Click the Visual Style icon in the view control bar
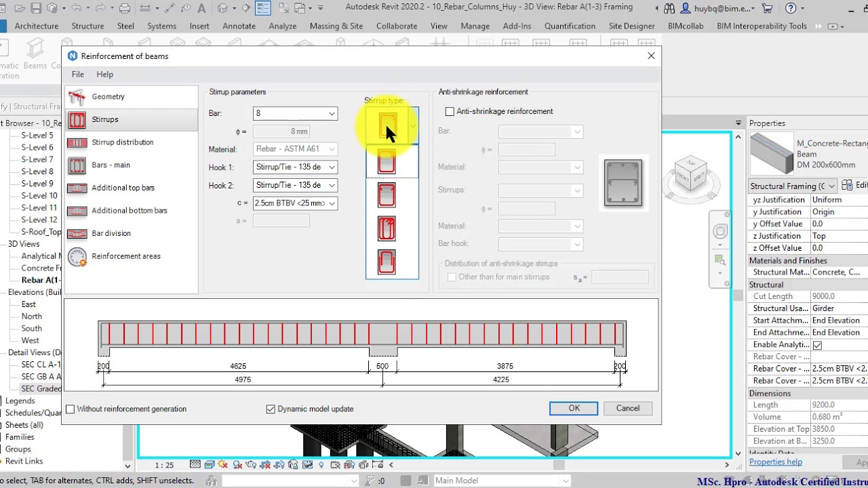Image resolution: width=868 pixels, height=488 pixels. [210, 465]
